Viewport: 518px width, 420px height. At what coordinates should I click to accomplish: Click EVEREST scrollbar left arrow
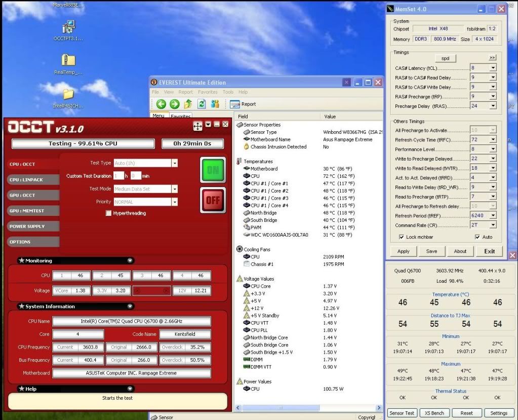238,408
